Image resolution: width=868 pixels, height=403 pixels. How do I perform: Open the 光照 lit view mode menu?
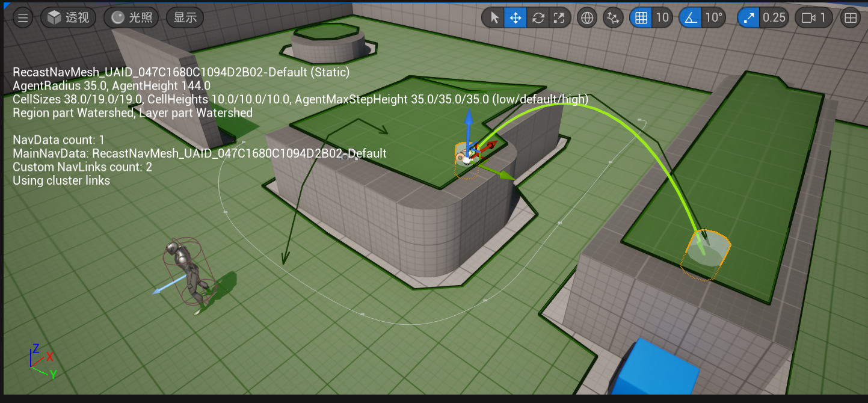pos(131,17)
